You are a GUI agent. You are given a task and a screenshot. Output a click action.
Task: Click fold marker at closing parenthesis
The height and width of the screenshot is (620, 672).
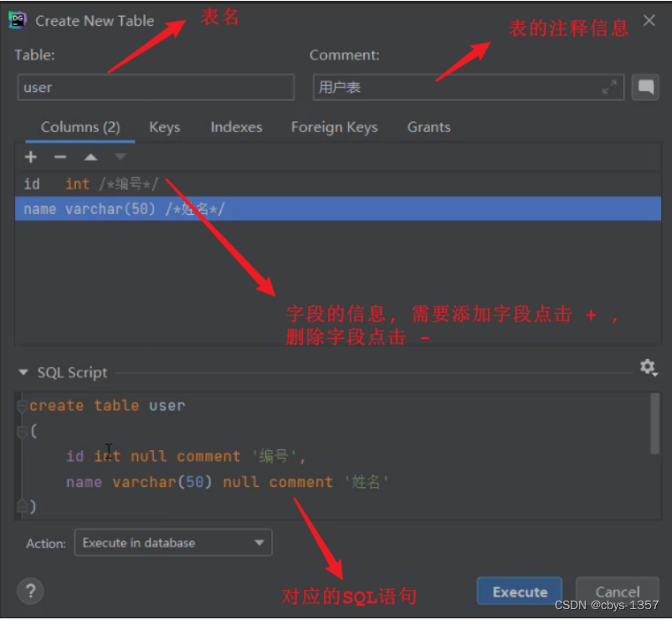(x=21, y=506)
